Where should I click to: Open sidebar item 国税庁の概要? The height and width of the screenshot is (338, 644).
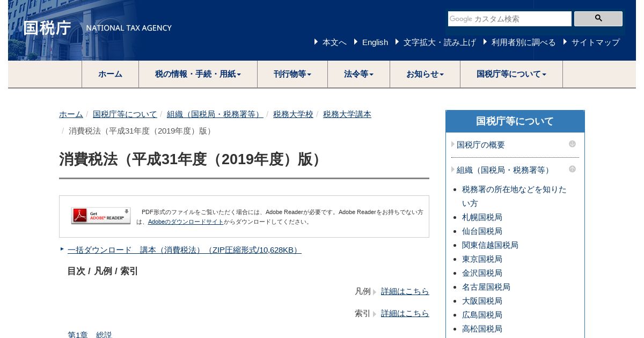click(481, 145)
